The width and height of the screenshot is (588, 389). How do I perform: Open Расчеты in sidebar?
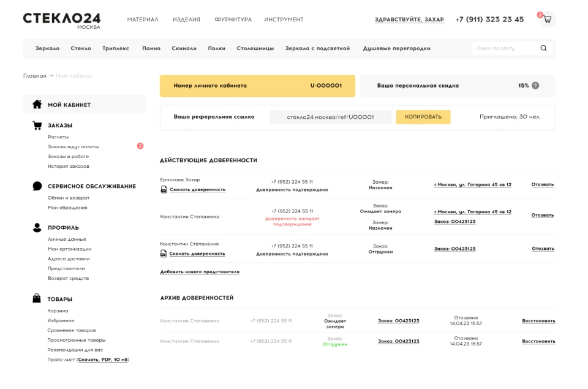pyautogui.click(x=58, y=137)
